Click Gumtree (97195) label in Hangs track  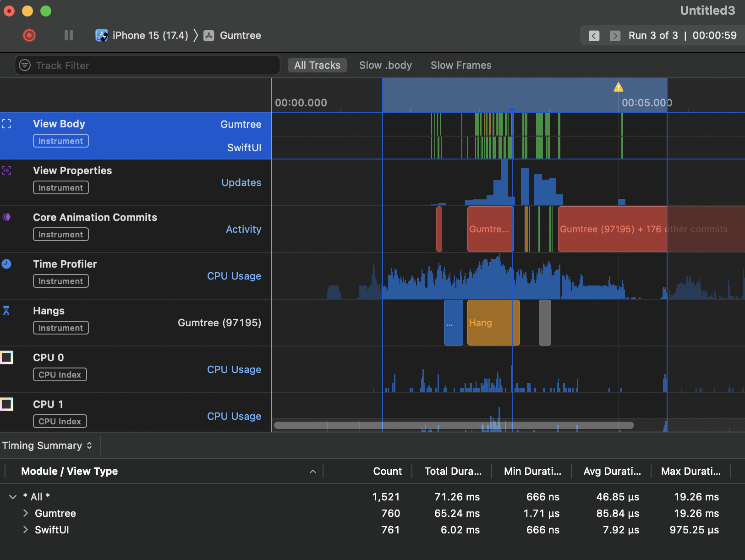219,323
